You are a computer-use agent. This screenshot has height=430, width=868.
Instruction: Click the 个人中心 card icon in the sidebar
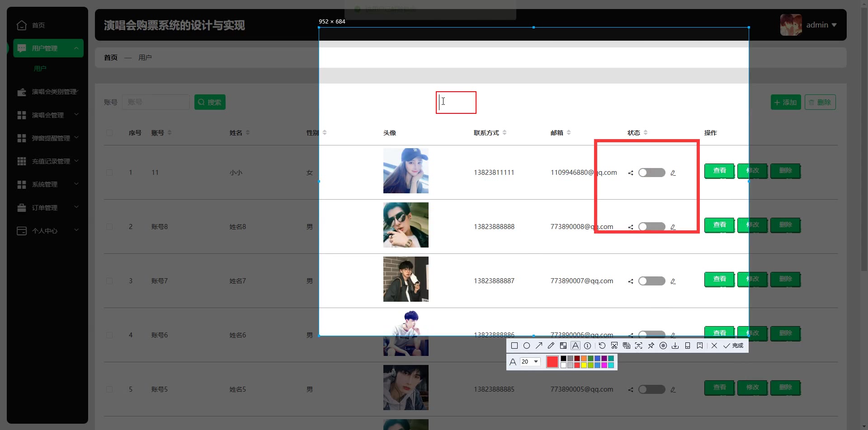tap(22, 231)
